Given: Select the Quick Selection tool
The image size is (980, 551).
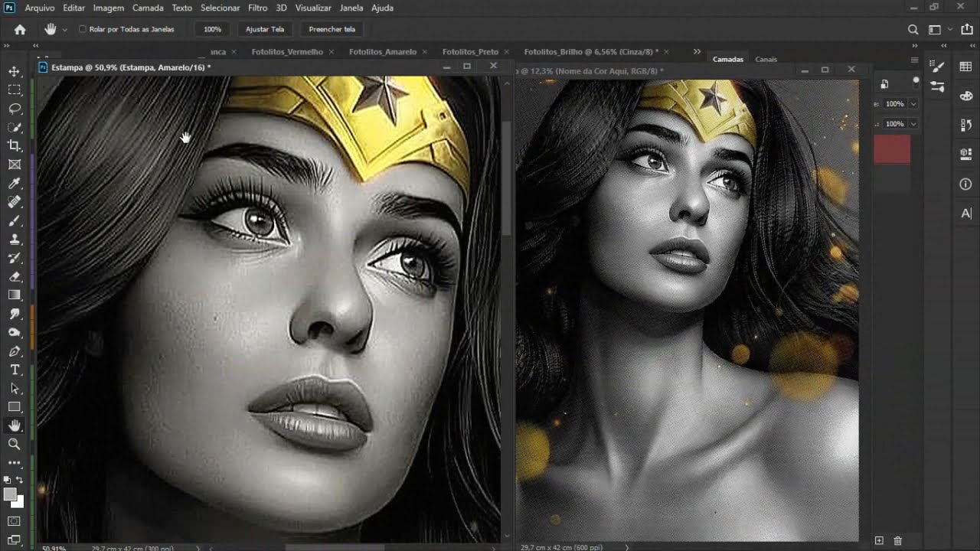Looking at the screenshot, I should coord(14,127).
